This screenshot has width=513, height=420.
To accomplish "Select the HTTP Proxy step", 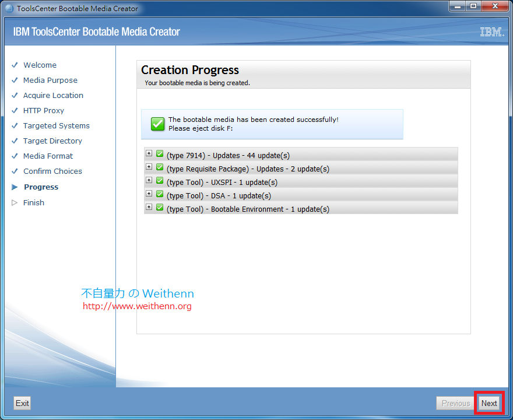I will (x=44, y=111).
